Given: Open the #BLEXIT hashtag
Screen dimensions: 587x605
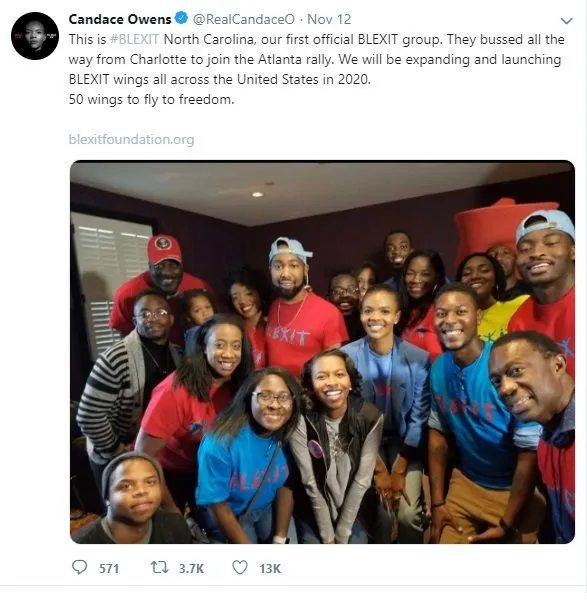Looking at the screenshot, I should pos(134,39).
